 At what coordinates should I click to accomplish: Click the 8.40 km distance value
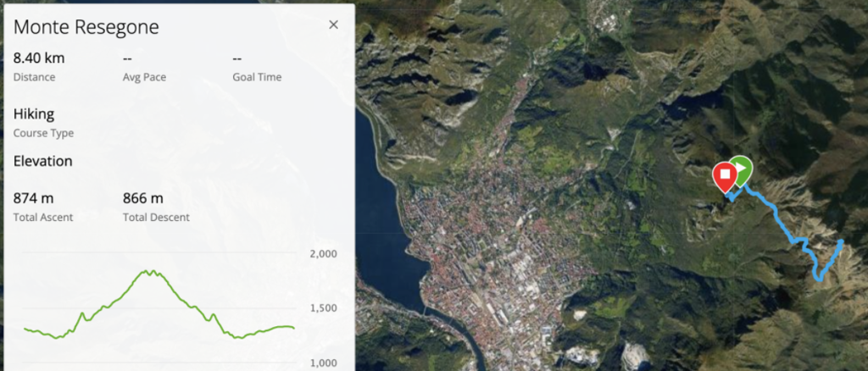[39, 58]
